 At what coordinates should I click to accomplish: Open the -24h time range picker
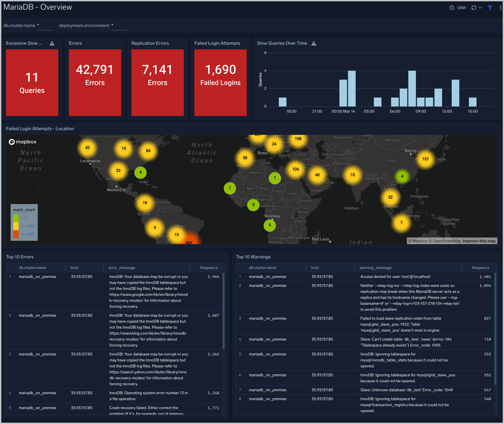[458, 8]
